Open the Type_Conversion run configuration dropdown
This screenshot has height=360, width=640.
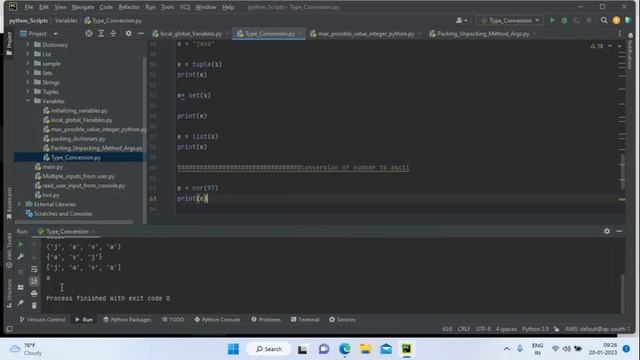[x=511, y=20]
